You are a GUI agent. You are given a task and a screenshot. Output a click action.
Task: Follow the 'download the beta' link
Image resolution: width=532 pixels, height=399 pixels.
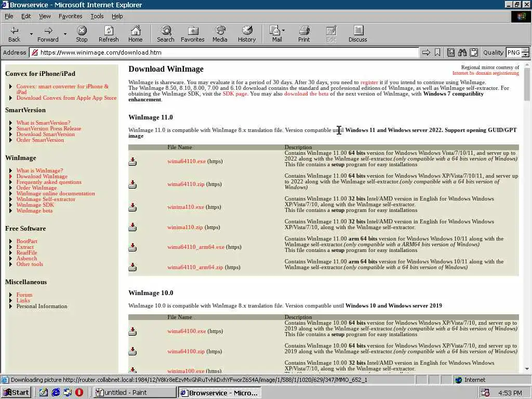pyautogui.click(x=306, y=94)
